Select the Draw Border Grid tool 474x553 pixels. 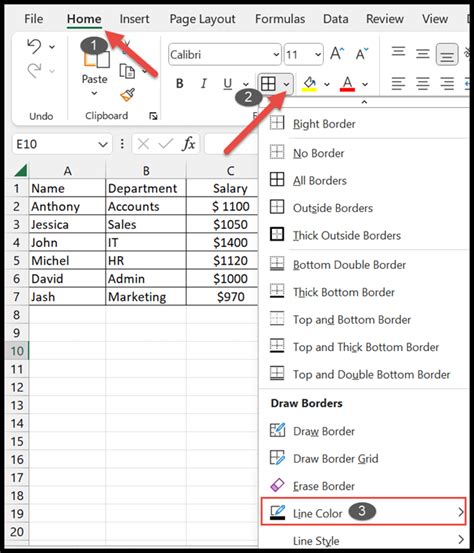[363, 458]
